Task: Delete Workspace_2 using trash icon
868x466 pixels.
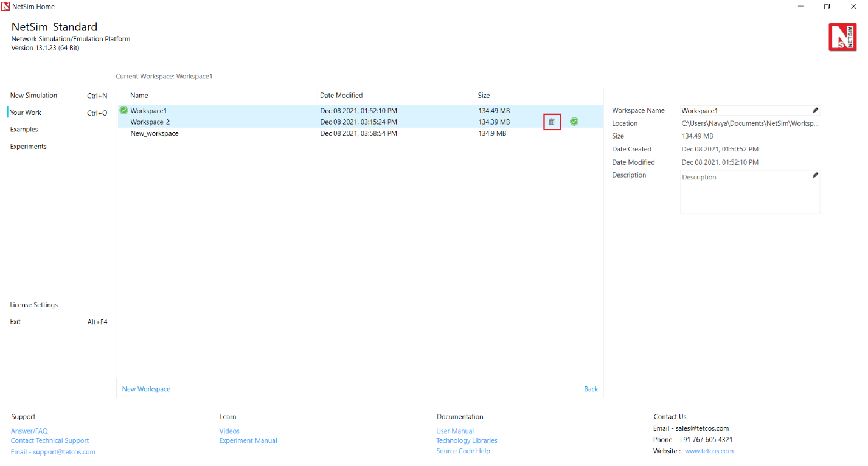Action: [552, 122]
